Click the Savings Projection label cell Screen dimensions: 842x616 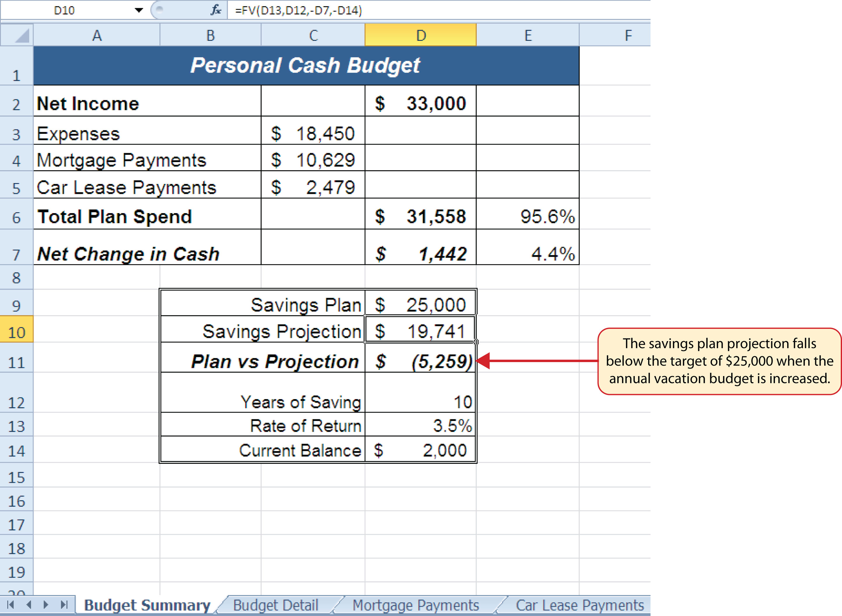[x=262, y=329]
